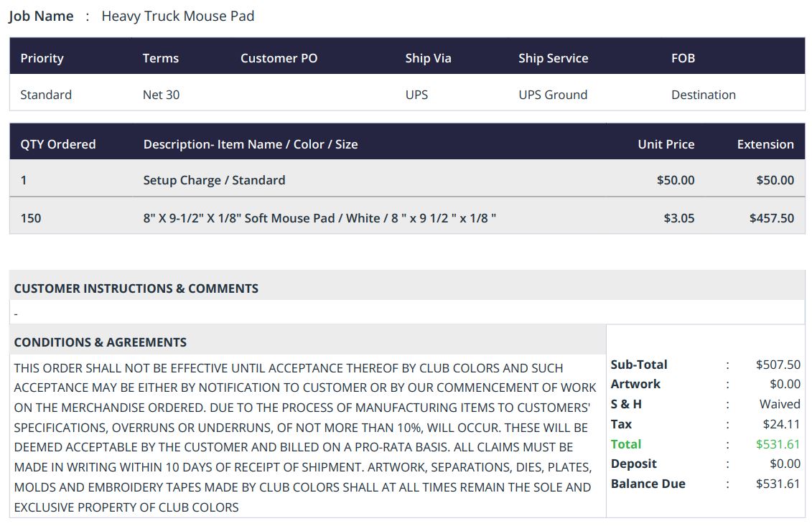Image resolution: width=812 pixels, height=526 pixels.
Task: Click the FOB column header
Action: pyautogui.click(x=683, y=58)
